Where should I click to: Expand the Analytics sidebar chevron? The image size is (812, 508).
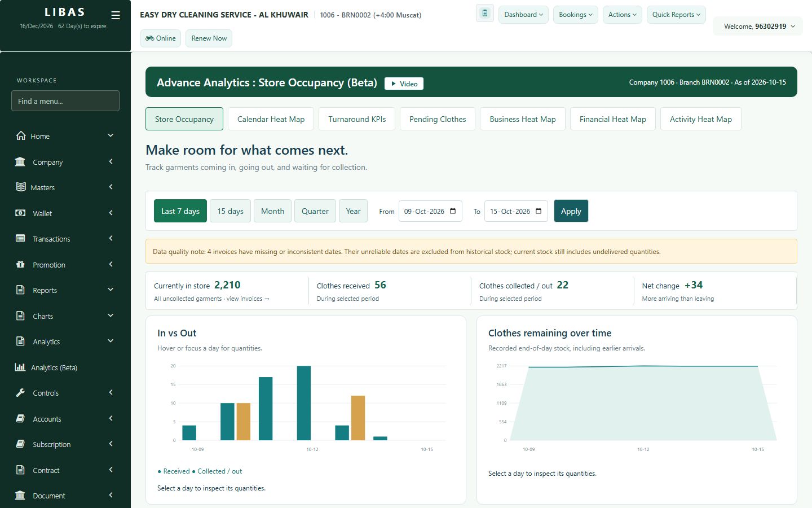[x=111, y=341]
